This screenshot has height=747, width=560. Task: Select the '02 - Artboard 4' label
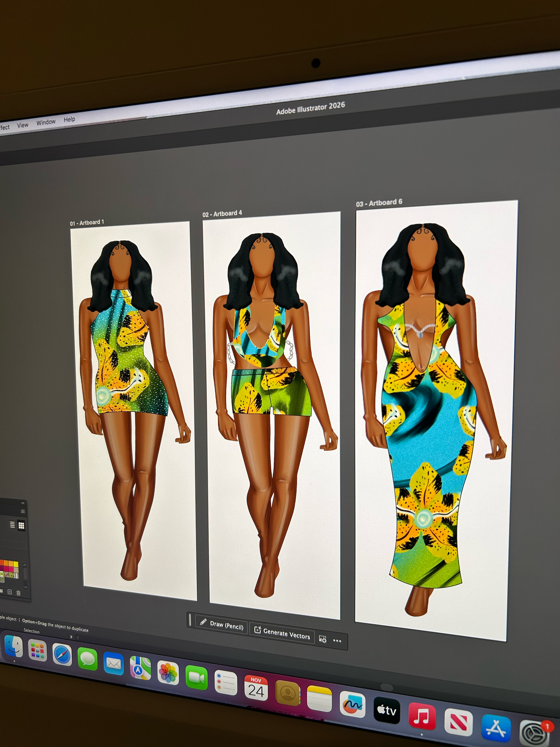tap(222, 213)
